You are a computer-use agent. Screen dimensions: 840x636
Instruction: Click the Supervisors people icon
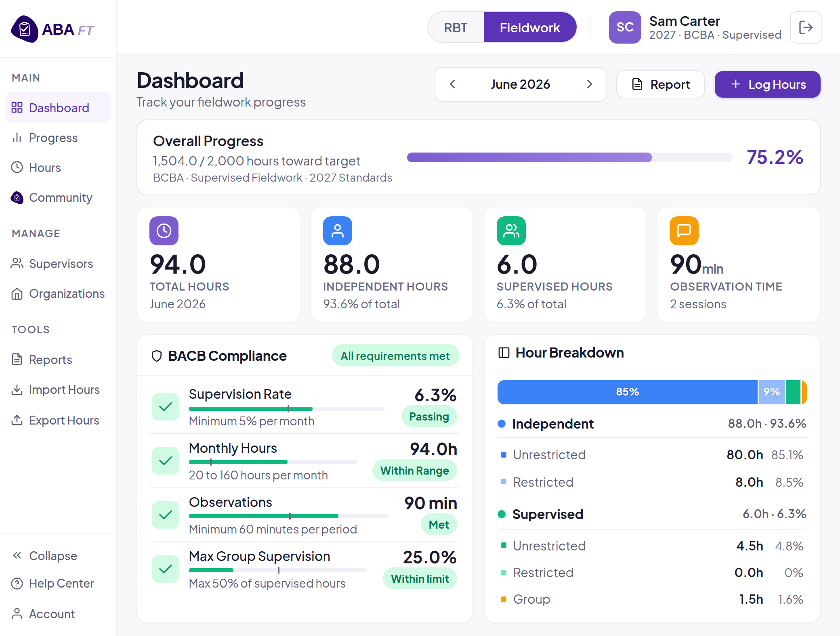click(x=17, y=264)
